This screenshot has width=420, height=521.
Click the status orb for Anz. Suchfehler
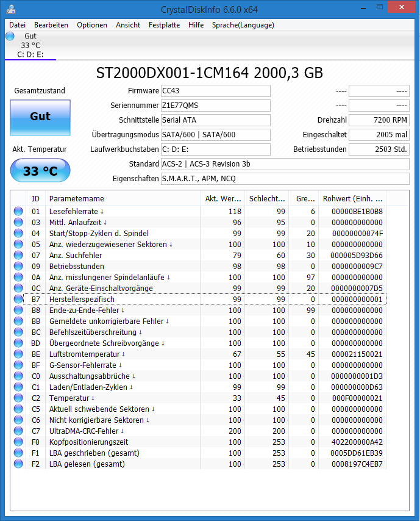pos(18,255)
